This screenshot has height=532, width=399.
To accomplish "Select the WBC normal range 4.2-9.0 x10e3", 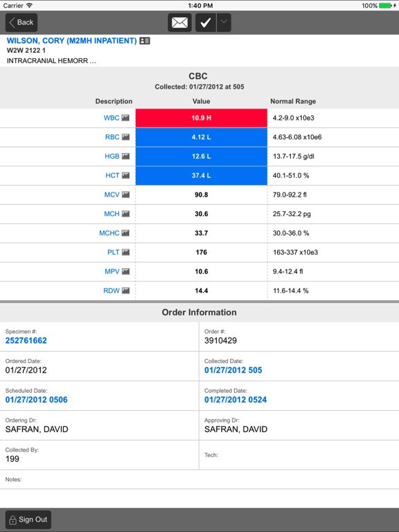I will click(x=294, y=118).
